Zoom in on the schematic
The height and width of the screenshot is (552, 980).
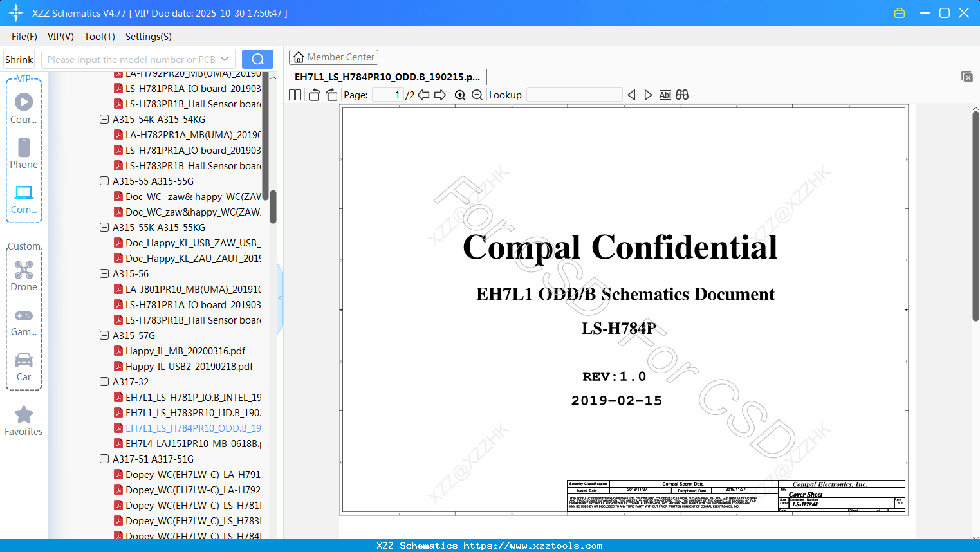(x=460, y=95)
